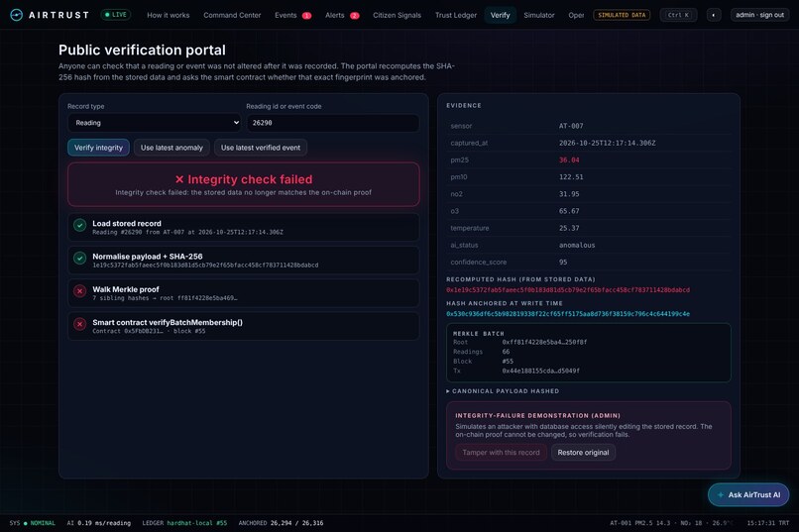This screenshot has width=799, height=532.
Task: Click the theme toggle icon next to Ctrl K
Action: coord(714,15)
